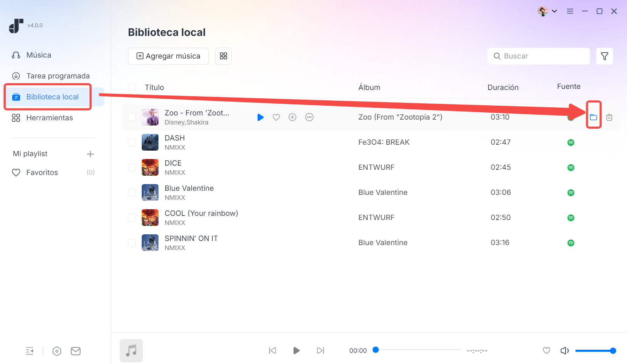This screenshot has height=364, width=627.
Task: Check the box for DASH track
Action: (132, 142)
